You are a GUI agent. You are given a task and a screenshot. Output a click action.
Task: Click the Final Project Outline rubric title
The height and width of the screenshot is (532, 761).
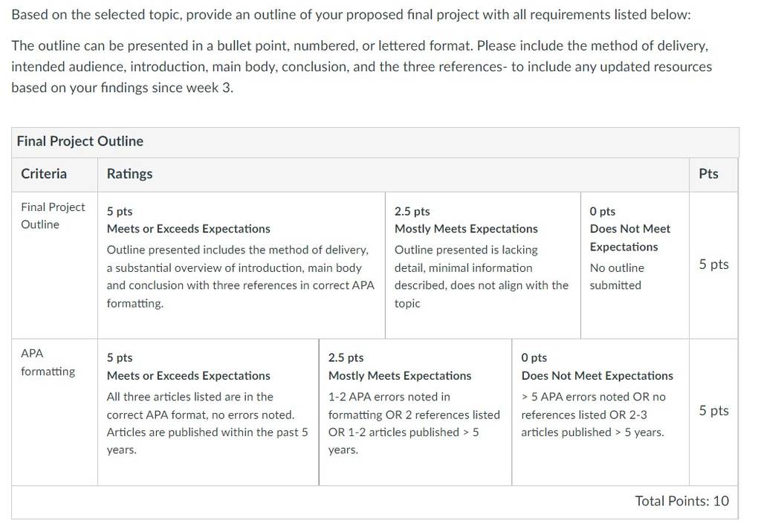[80, 141]
